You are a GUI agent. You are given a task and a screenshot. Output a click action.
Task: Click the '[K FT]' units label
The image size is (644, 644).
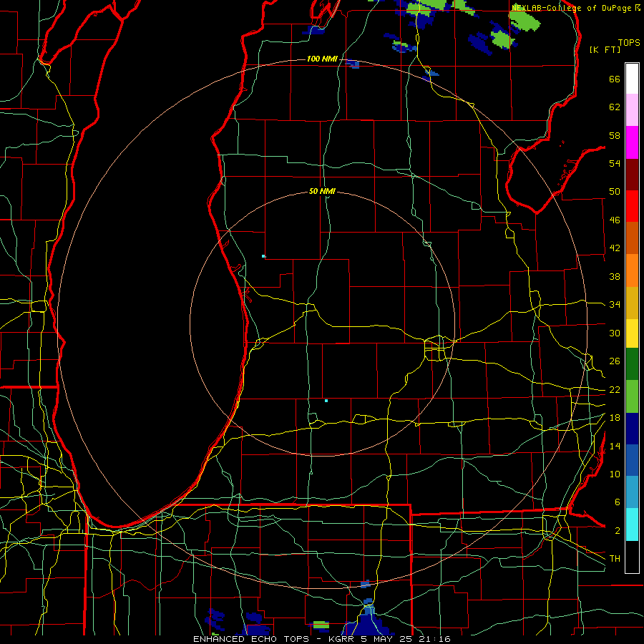(x=605, y=50)
